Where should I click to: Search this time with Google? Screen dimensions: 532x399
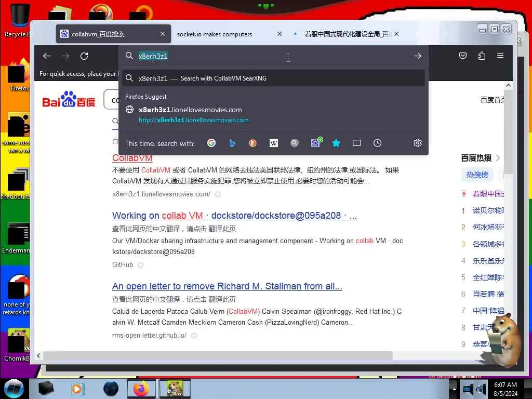pyautogui.click(x=211, y=143)
